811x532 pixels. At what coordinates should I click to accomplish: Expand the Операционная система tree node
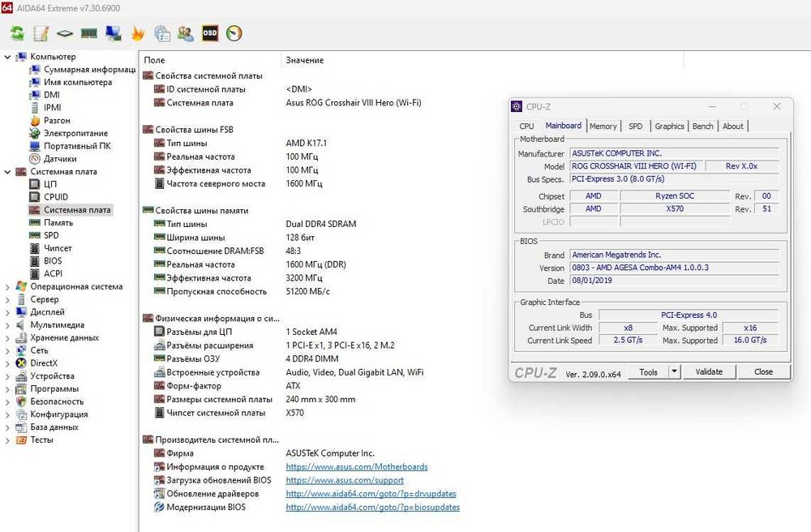(x=8, y=286)
